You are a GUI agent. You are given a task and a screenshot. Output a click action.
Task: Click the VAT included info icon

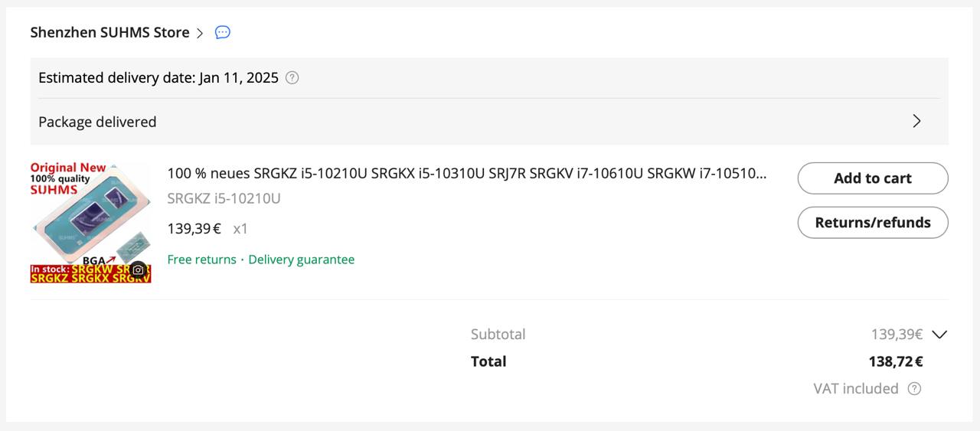[x=914, y=388]
